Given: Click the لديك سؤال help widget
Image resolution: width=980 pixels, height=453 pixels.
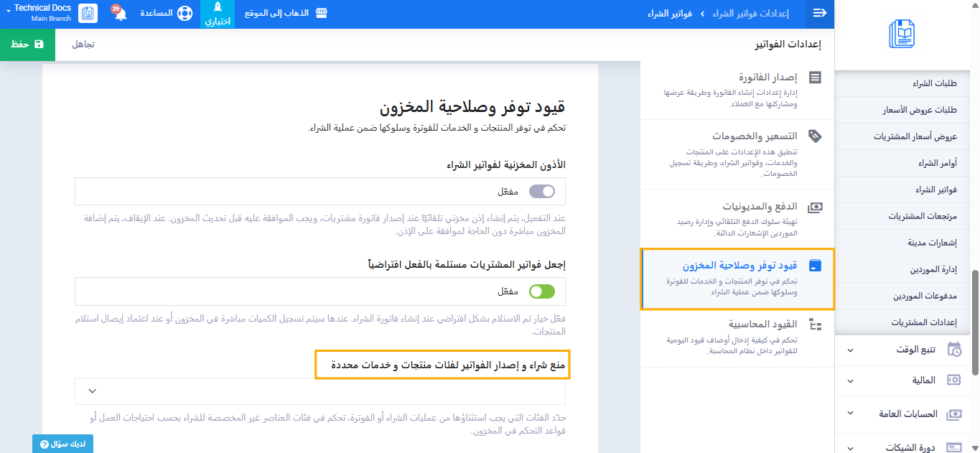Looking at the screenshot, I should click(62, 444).
